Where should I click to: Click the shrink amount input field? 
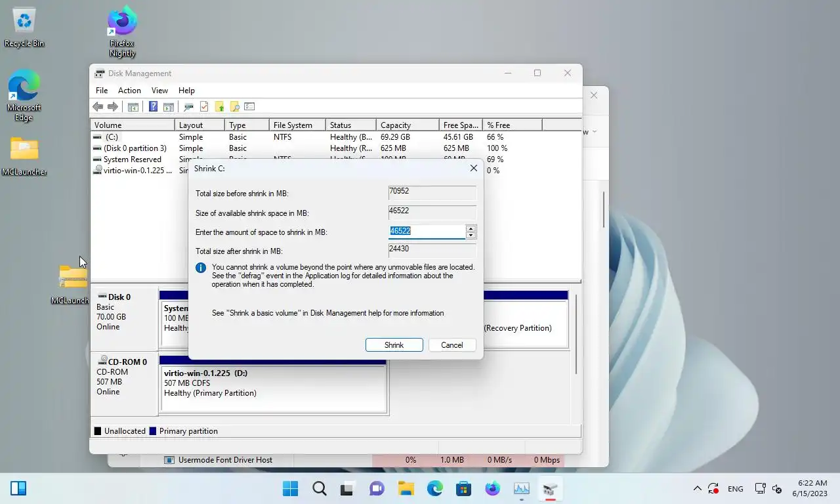(427, 231)
